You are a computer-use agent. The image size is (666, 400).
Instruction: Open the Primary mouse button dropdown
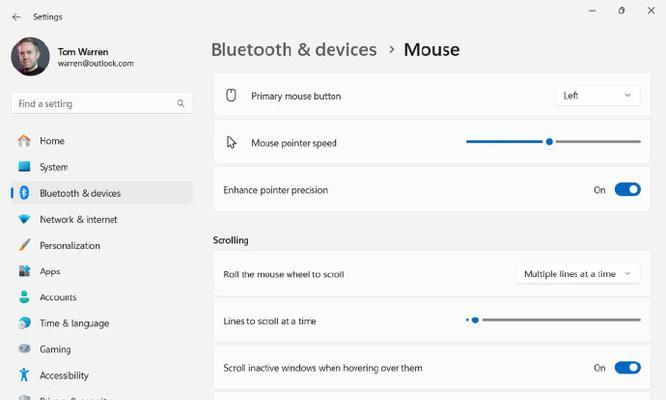click(x=597, y=96)
